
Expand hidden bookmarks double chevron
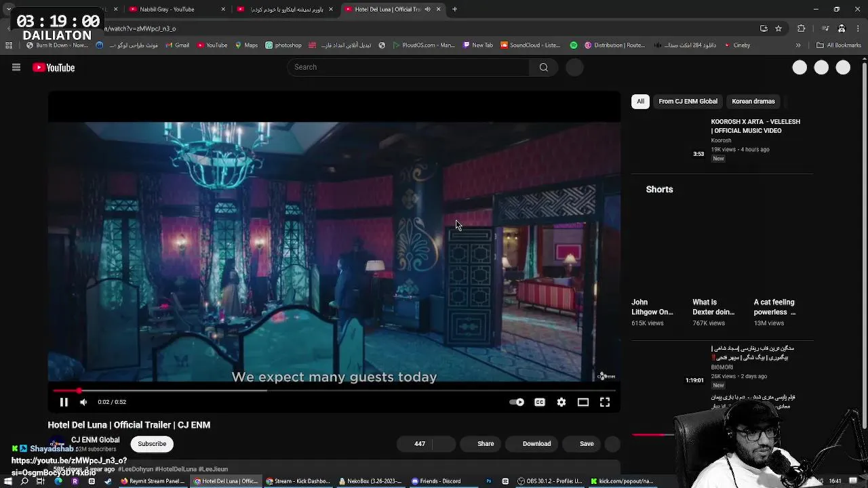point(798,45)
